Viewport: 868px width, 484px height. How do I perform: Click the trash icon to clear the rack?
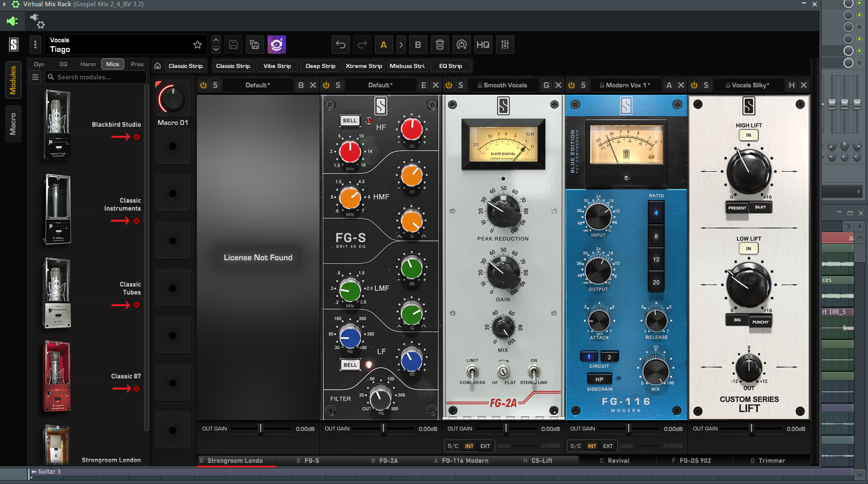tap(439, 45)
